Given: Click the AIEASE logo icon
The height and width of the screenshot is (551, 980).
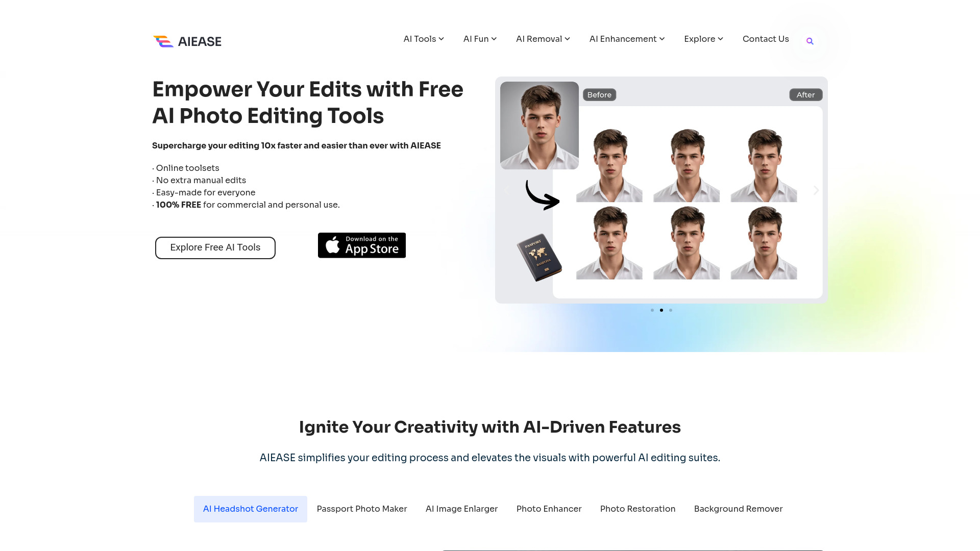Looking at the screenshot, I should (162, 42).
